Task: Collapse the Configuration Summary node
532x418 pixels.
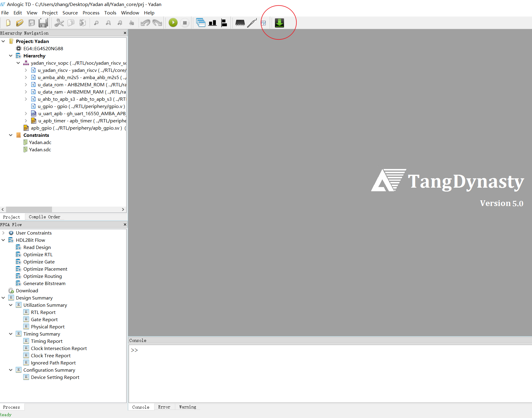Action: [x=11, y=370]
